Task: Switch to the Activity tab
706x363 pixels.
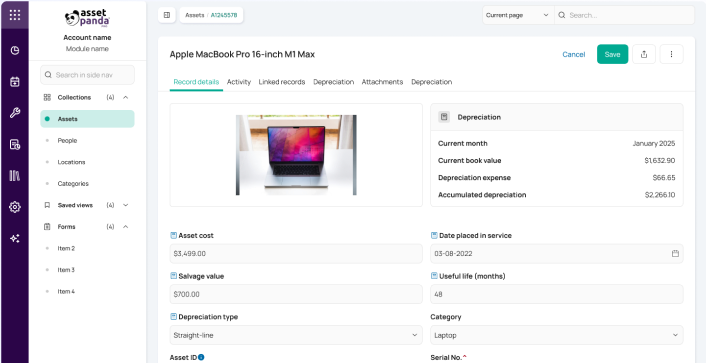Action: pos(239,82)
